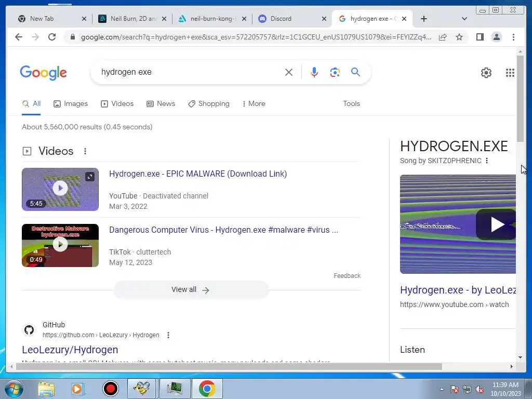The image size is (532, 399).
Task: Search by image with Google Lens
Action: point(335,72)
